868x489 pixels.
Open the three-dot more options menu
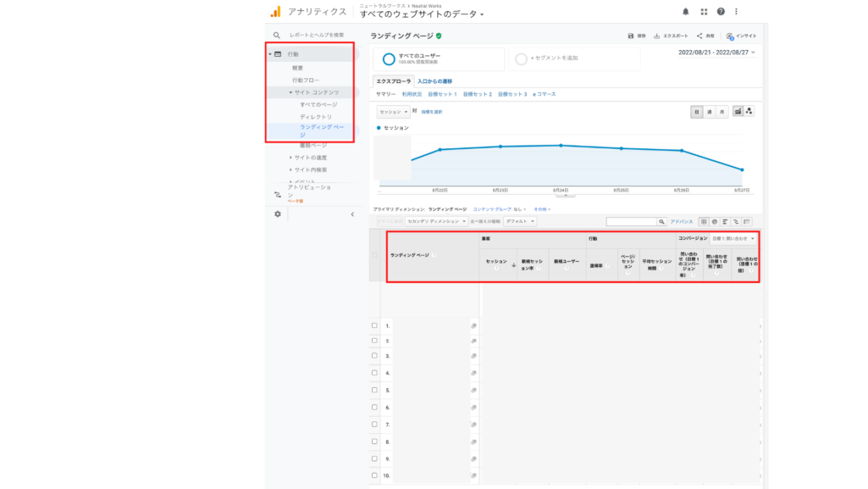[x=737, y=12]
